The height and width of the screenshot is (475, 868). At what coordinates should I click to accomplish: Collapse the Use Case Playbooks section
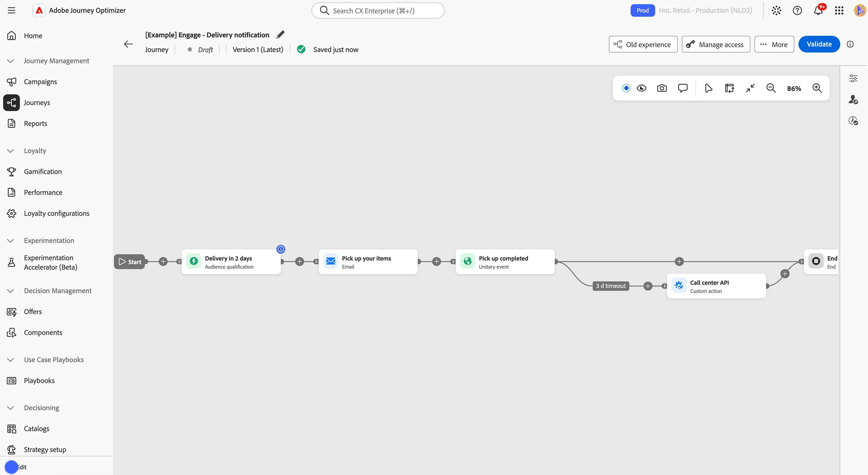[x=10, y=360]
